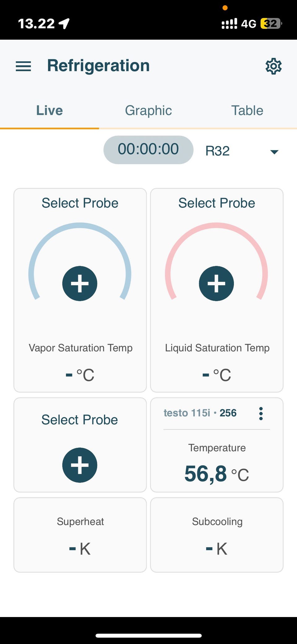This screenshot has height=644, width=297.
Task: Add probe for Vapor Saturation Temp
Action: [80, 283]
